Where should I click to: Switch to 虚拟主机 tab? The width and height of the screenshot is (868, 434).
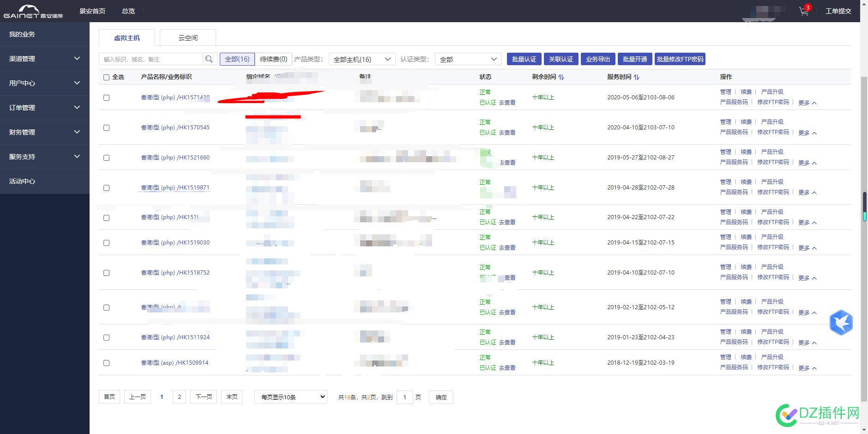(x=127, y=38)
